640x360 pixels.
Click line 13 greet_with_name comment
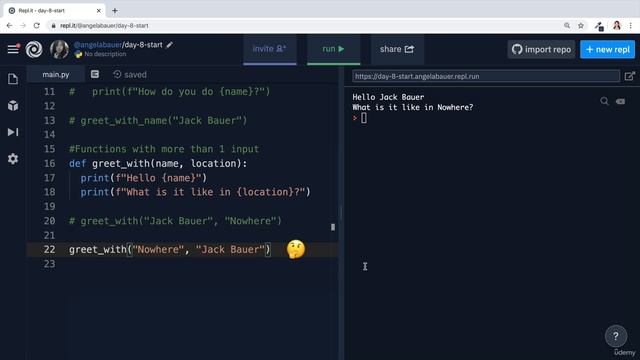158,120
